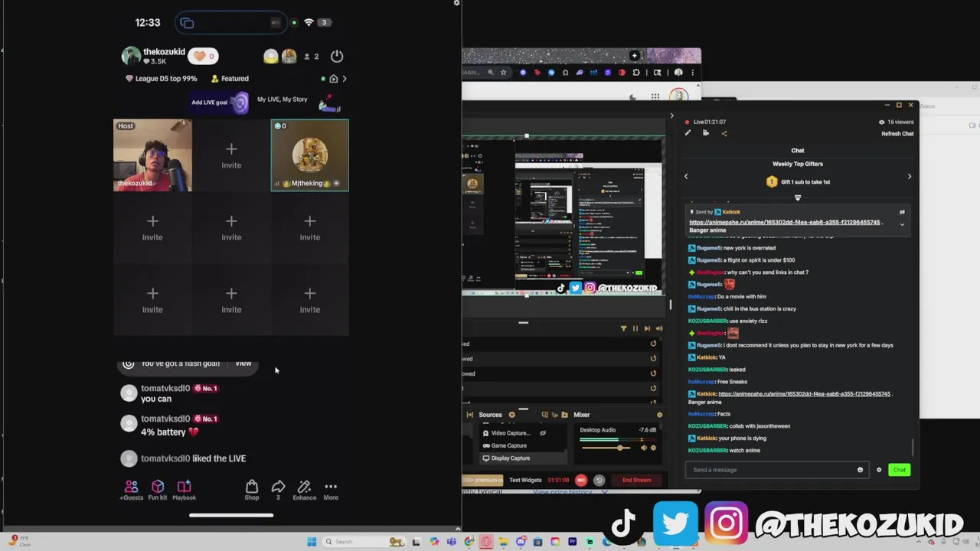The width and height of the screenshot is (980, 551).
Task: Tap Invite slot beside the host tile
Action: (x=231, y=155)
